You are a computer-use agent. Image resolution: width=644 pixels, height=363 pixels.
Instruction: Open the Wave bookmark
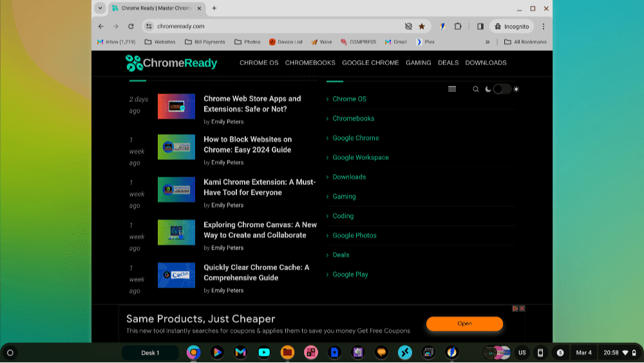(x=321, y=42)
